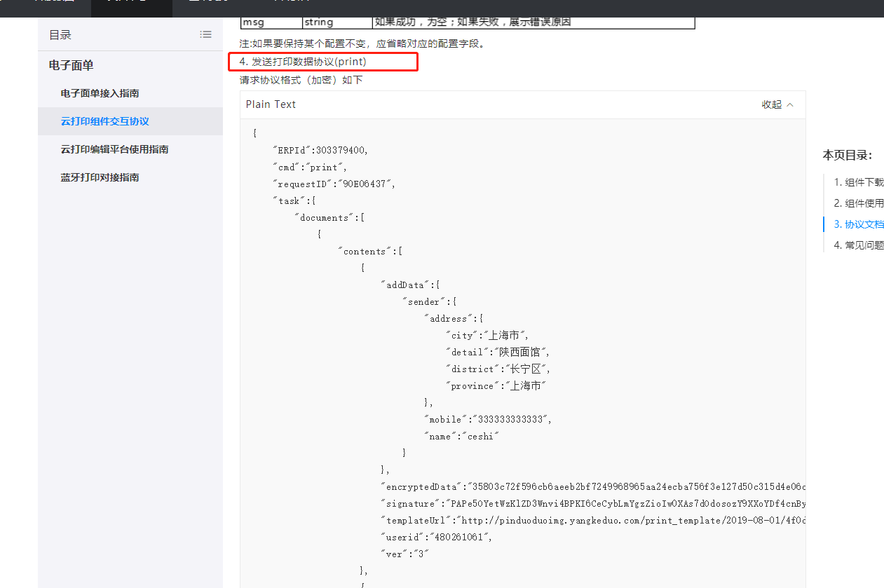Click the 目录 label in the sidebar
The height and width of the screenshot is (588, 884).
(60, 34)
